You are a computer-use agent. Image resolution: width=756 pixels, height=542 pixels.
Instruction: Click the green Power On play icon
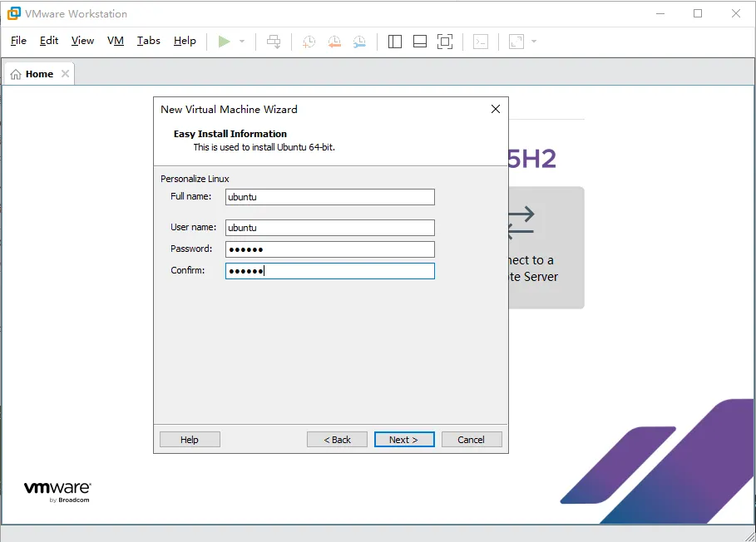point(225,42)
